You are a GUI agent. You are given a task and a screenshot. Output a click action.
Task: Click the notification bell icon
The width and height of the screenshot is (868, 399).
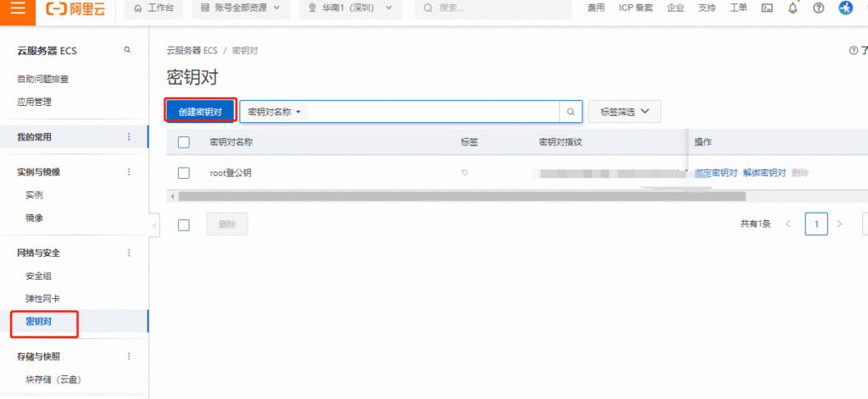(x=793, y=8)
